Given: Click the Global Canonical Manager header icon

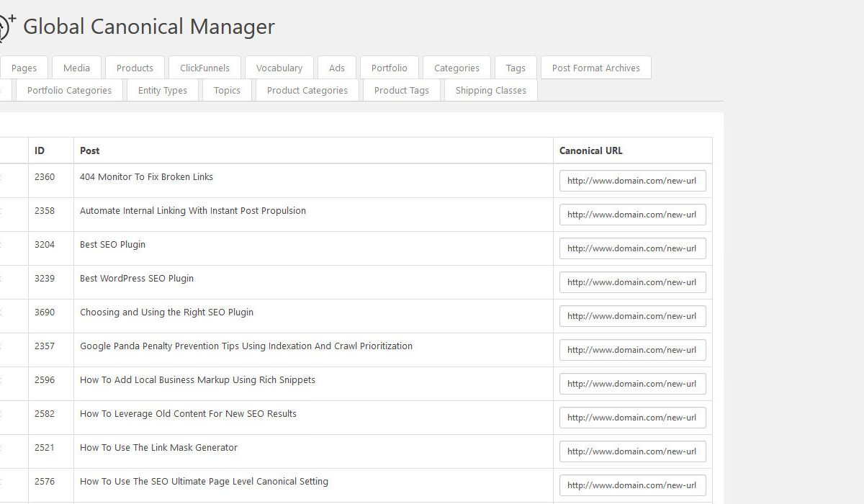Looking at the screenshot, I should point(6,27).
